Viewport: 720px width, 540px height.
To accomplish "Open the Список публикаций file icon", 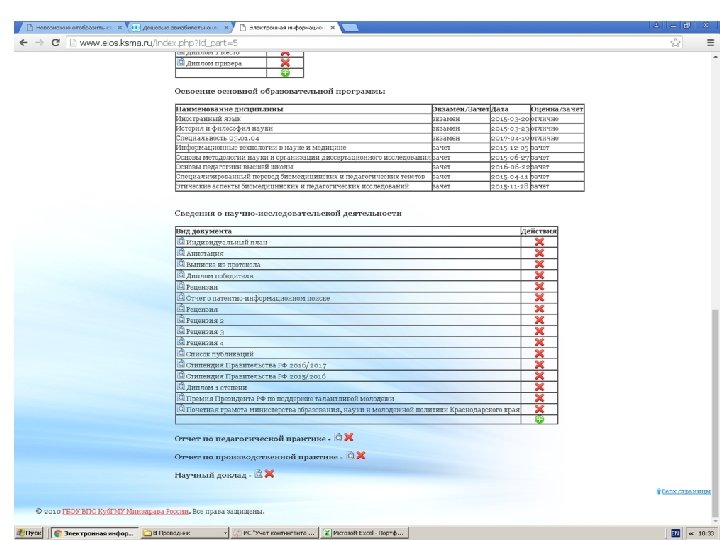I will [x=181, y=353].
